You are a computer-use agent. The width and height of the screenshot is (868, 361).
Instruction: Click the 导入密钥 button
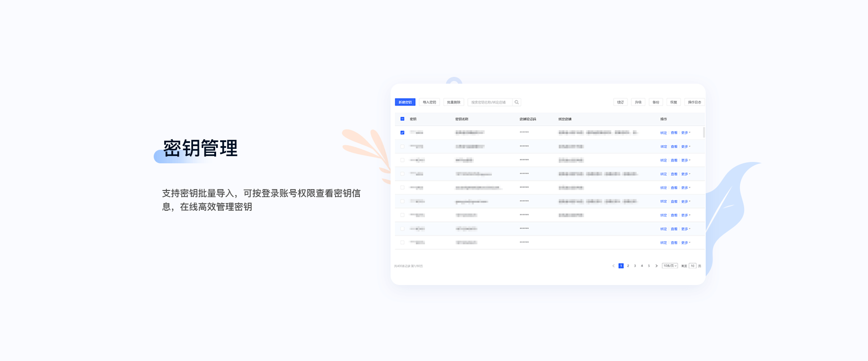click(x=429, y=102)
